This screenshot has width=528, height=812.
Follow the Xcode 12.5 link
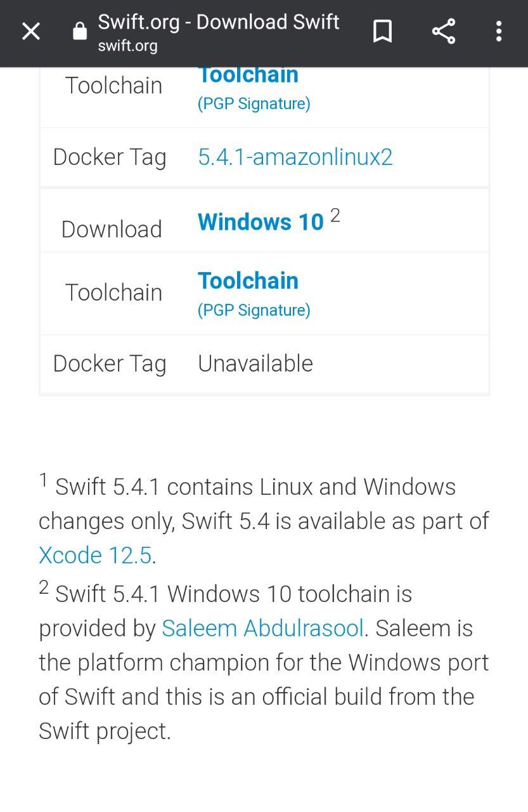click(x=95, y=555)
